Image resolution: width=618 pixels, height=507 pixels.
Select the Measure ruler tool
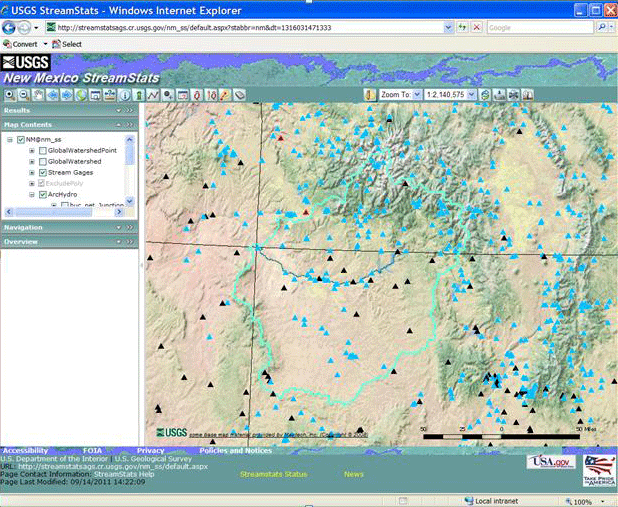(x=110, y=95)
